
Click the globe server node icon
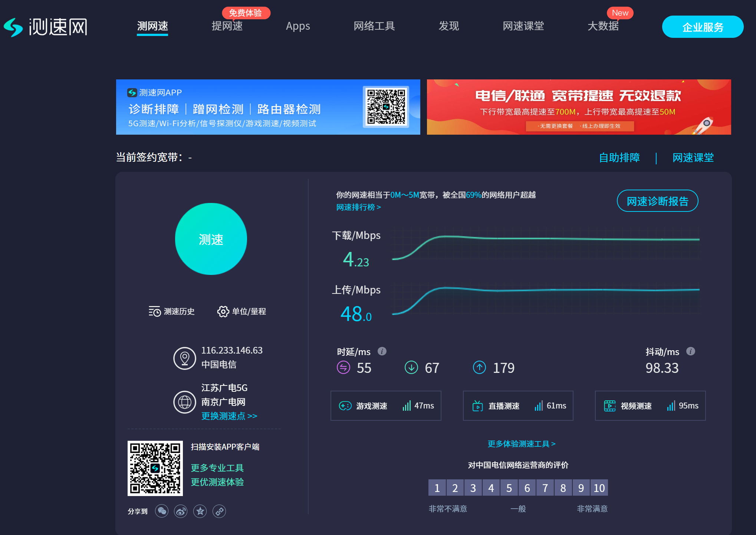coord(185,402)
